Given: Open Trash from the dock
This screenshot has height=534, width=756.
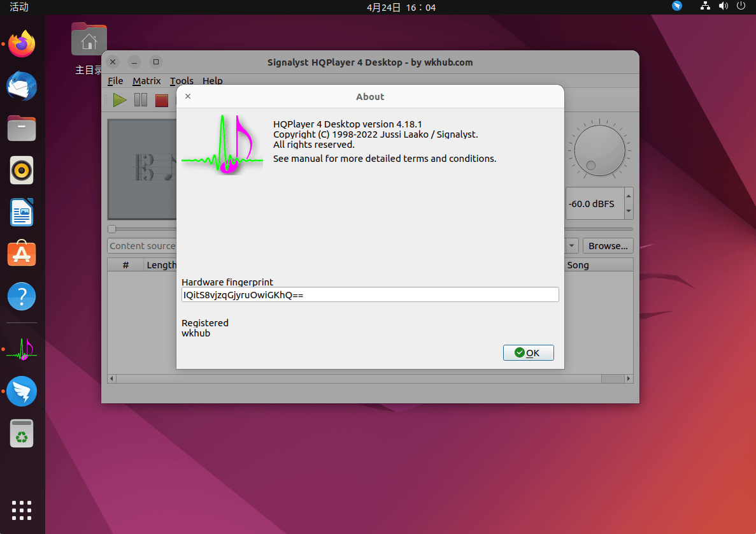Looking at the screenshot, I should [x=22, y=433].
